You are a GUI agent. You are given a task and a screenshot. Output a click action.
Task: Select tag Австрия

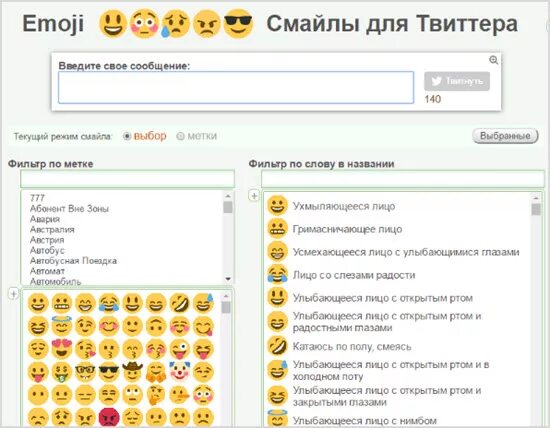47,240
